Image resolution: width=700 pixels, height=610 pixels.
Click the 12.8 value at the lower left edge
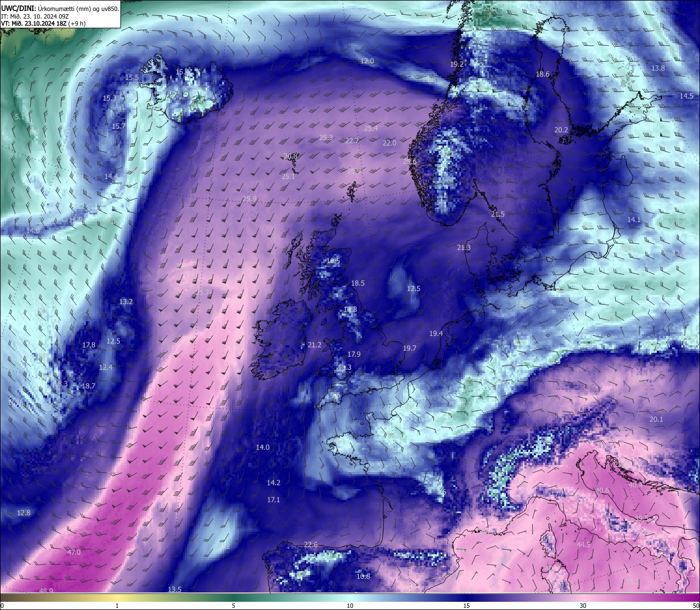(24, 513)
